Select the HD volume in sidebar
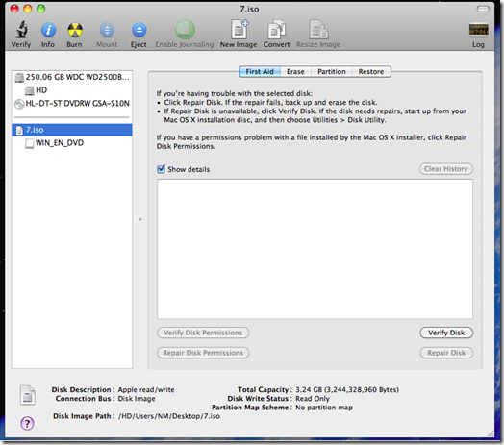Image resolution: width=504 pixels, height=445 pixels. tap(72, 90)
